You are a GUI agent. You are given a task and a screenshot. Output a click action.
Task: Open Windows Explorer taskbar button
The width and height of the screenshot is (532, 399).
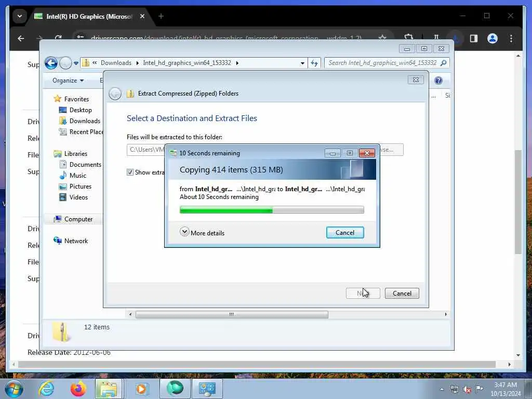[x=109, y=389]
